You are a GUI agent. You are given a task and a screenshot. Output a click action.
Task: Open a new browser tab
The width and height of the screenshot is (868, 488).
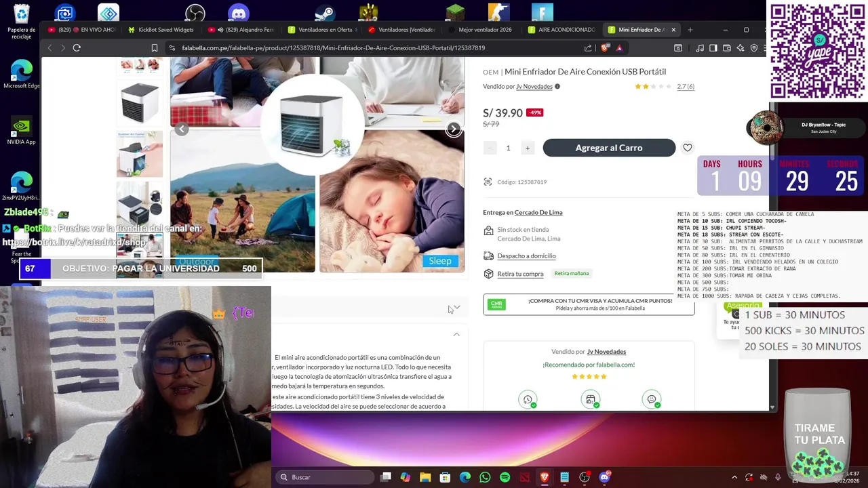[x=690, y=30]
